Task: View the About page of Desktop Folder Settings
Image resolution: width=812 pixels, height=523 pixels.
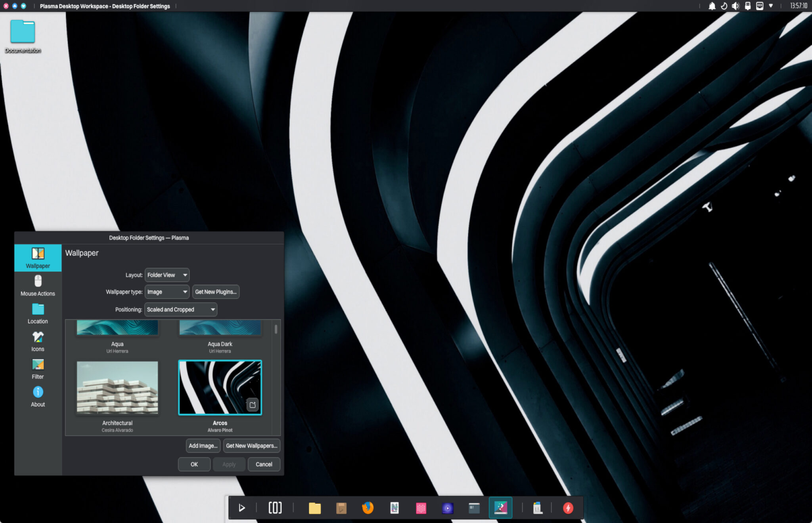Action: pos(38,396)
